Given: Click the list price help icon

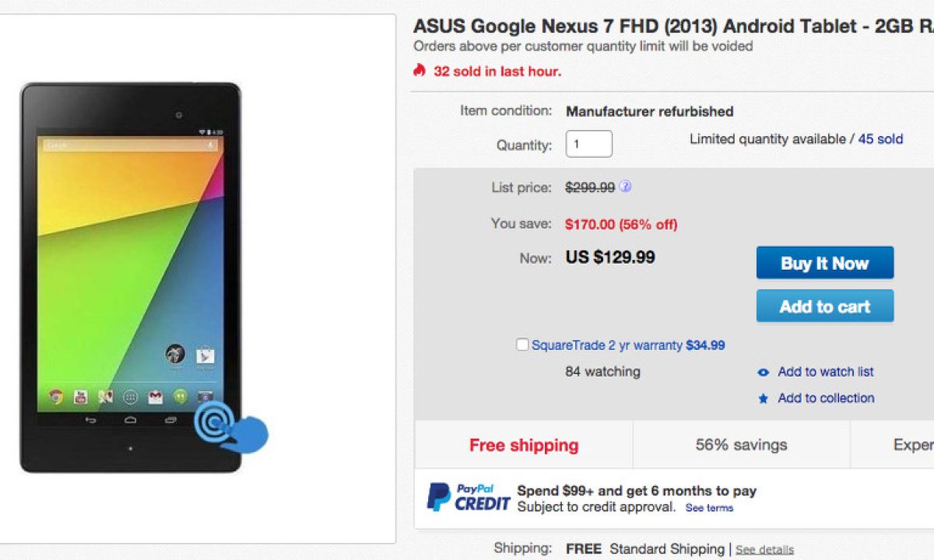Looking at the screenshot, I should 625,187.
